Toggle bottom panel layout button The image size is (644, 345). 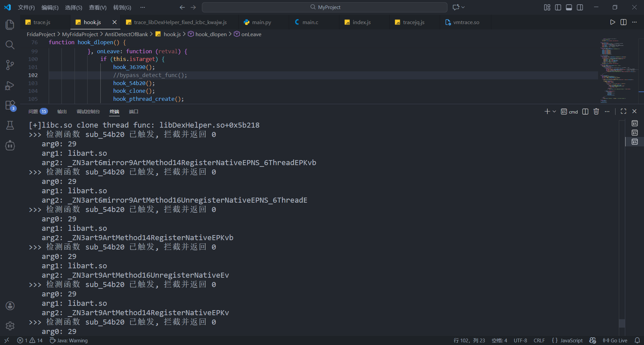pos(569,7)
